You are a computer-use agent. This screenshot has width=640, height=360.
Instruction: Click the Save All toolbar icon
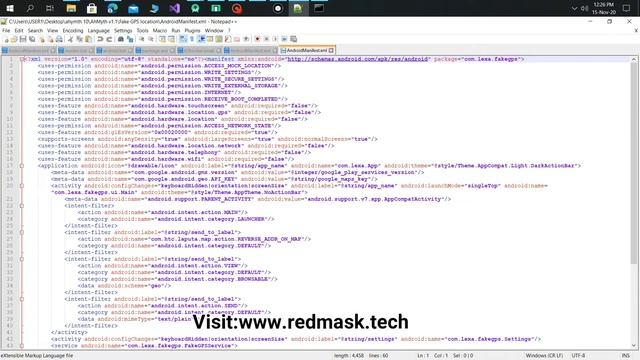[x=32, y=39]
